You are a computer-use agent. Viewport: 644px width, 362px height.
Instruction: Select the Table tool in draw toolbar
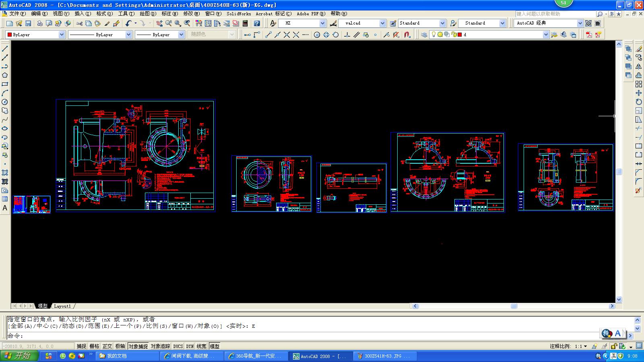tap(5, 199)
